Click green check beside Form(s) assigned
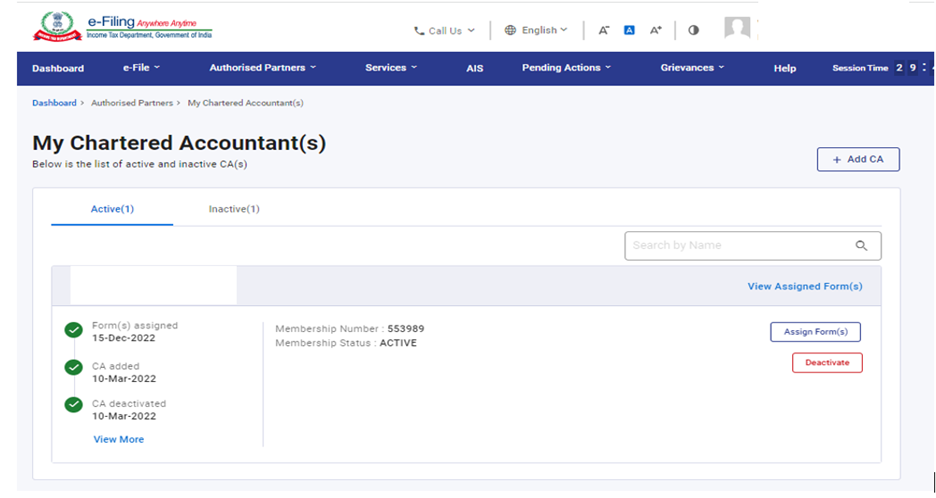Image resolution: width=936 pixels, height=498 pixels. pos(73,330)
